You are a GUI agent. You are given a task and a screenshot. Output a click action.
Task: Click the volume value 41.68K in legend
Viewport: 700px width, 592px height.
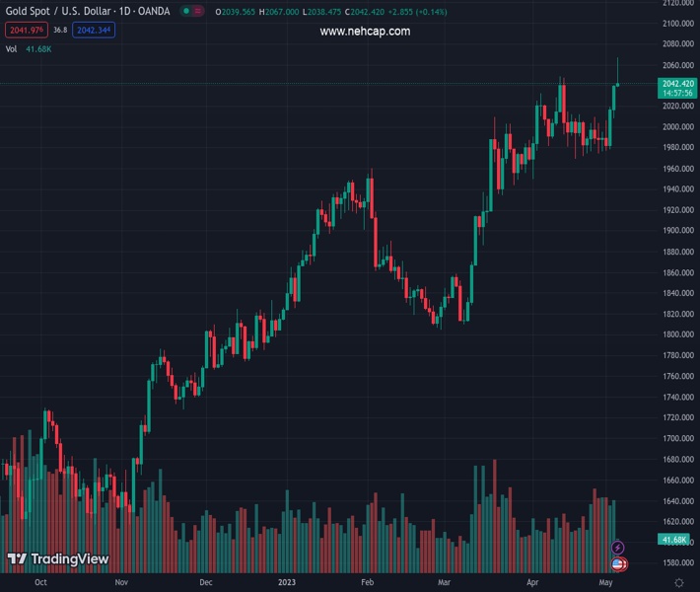[39, 48]
